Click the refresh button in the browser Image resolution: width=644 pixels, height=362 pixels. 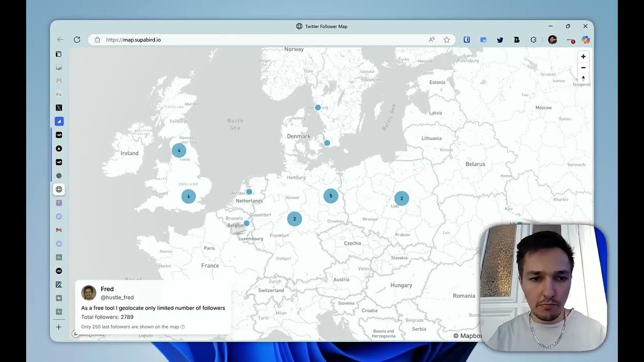tap(77, 39)
